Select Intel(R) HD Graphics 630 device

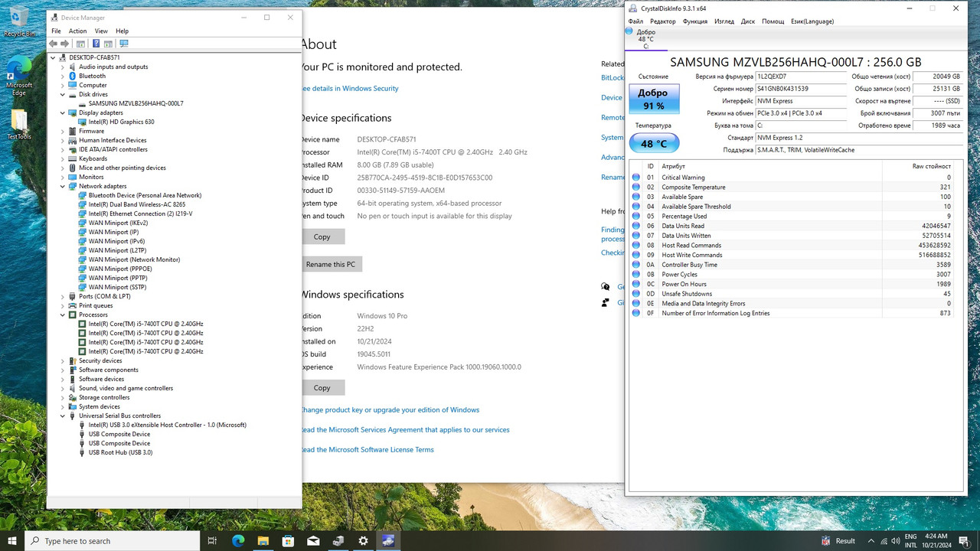coord(121,122)
